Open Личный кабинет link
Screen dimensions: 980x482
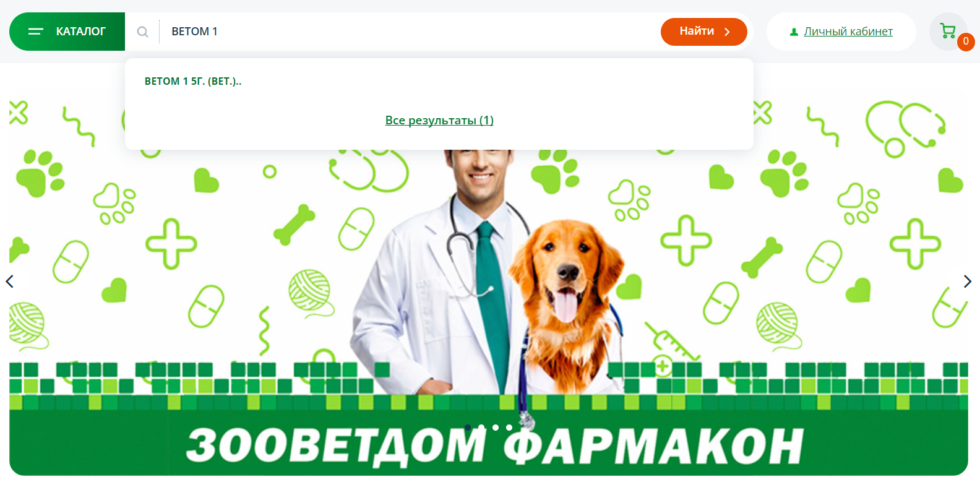point(848,32)
